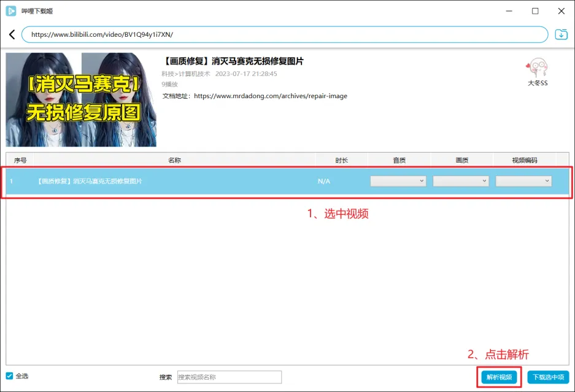Expand the 音质 dropdown in row 1
The width and height of the screenshot is (575, 392).
click(x=398, y=181)
